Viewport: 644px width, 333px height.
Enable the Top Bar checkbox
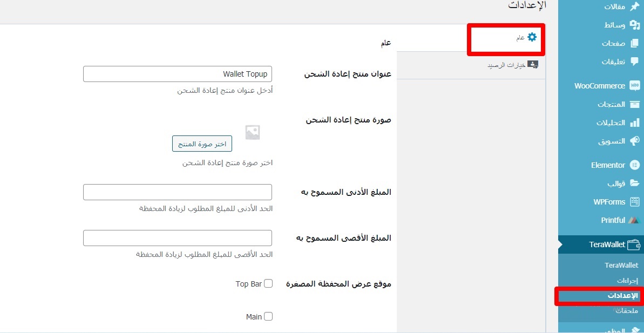tap(268, 284)
